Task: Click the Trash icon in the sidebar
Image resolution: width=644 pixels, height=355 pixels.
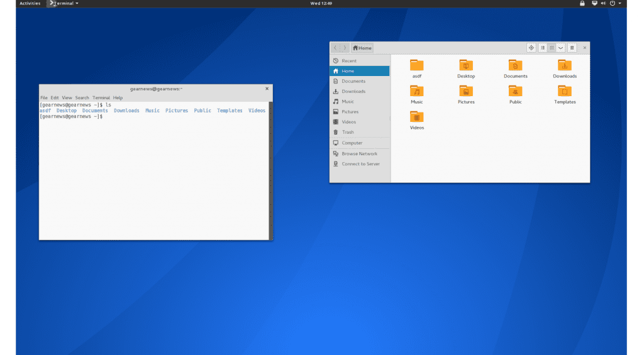Action: click(336, 132)
